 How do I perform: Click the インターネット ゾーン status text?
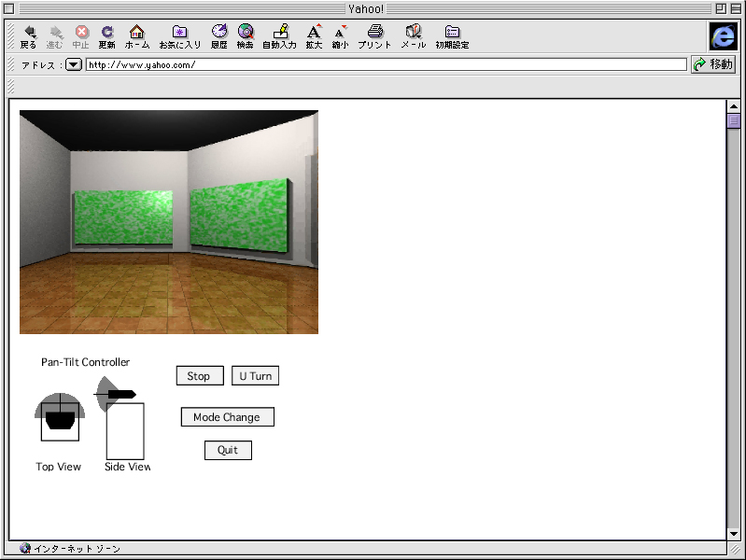click(x=77, y=549)
